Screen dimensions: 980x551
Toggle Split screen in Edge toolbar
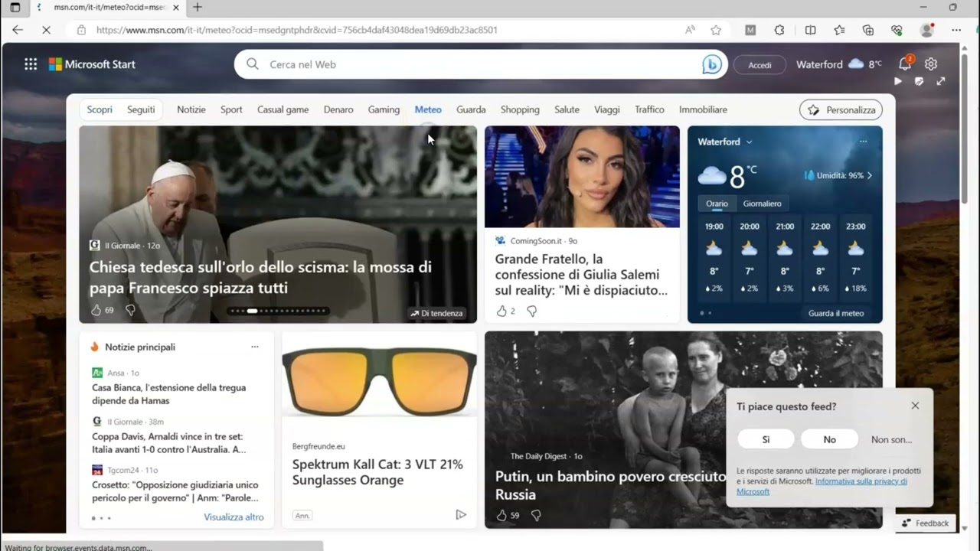[810, 30]
